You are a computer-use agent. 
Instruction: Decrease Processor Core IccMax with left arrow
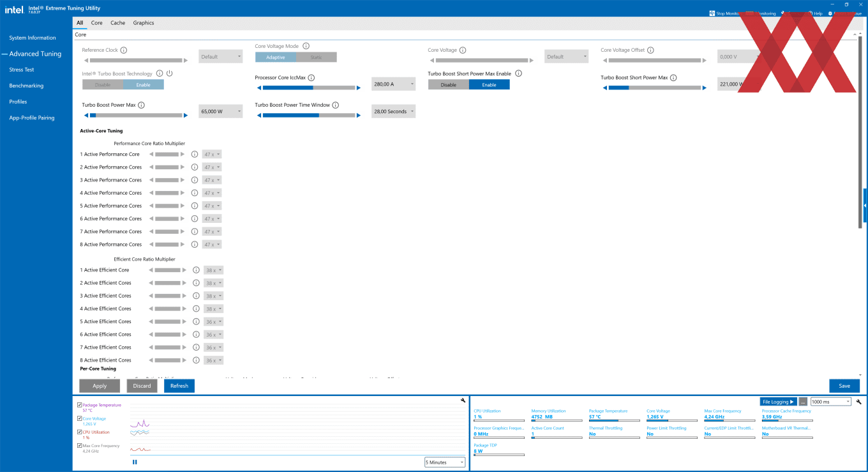(258, 88)
